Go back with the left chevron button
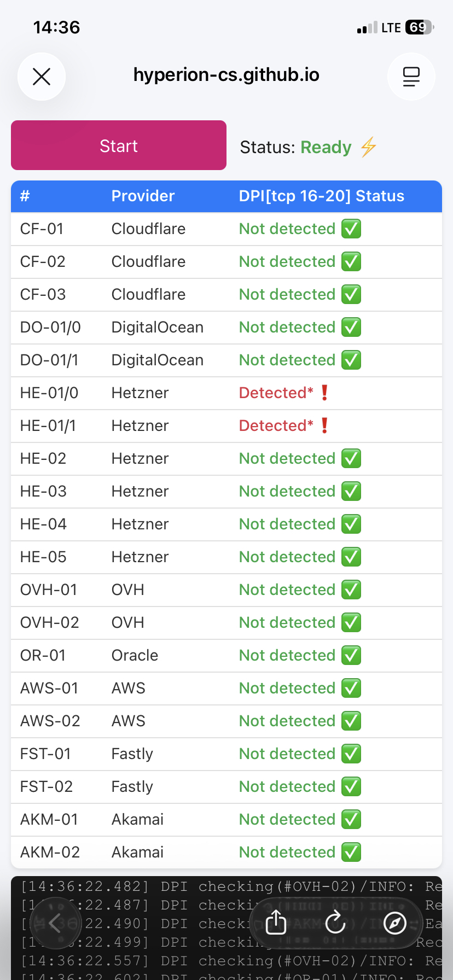The width and height of the screenshot is (453, 980). tap(56, 923)
